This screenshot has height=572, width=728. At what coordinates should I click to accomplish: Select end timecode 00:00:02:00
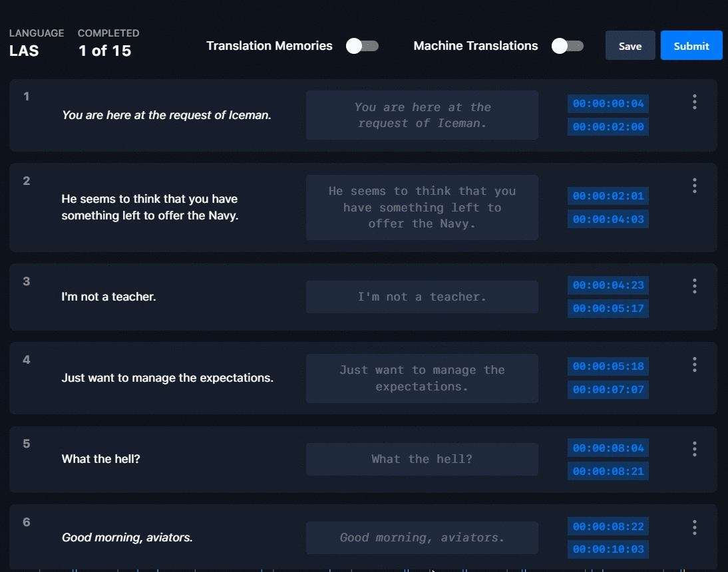pos(608,126)
